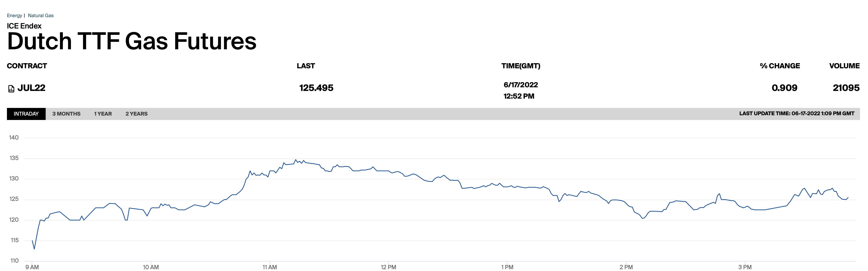
Task: Click the last price value 125.495
Action: (x=316, y=88)
